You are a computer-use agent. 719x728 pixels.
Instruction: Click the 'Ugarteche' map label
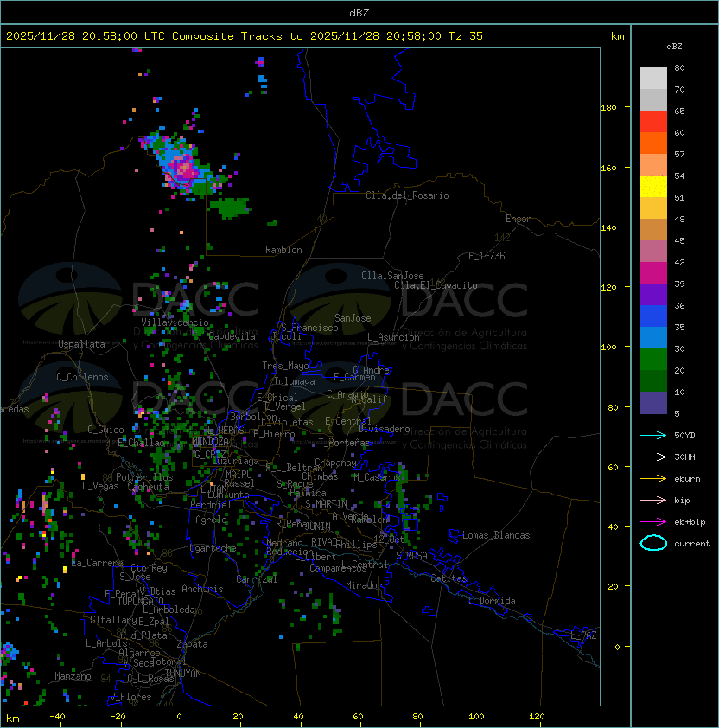[213, 548]
